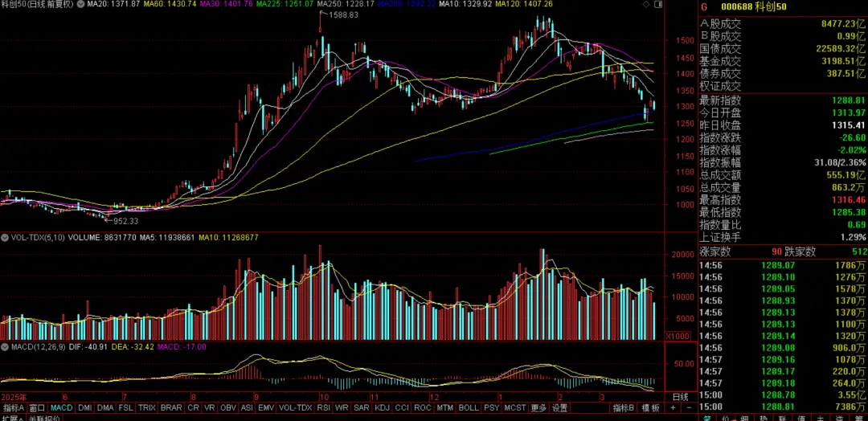Select the VOL-TDX indicator tab
This screenshot has width=868, height=421.
[x=295, y=407]
